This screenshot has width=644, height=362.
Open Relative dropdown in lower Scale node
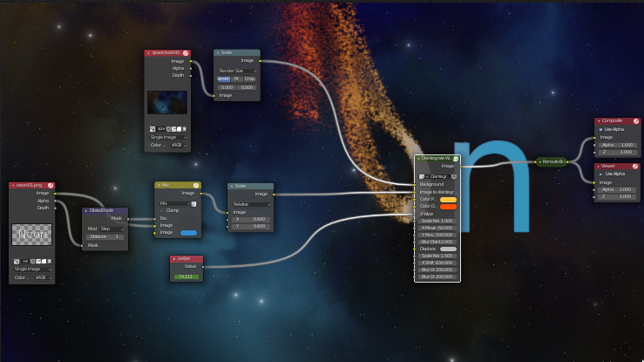[x=250, y=204]
